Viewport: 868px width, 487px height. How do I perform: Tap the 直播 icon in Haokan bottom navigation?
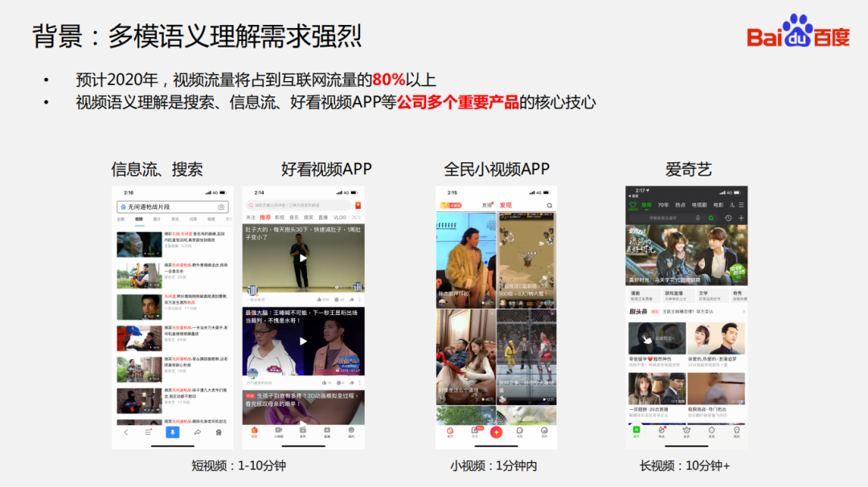(x=327, y=432)
